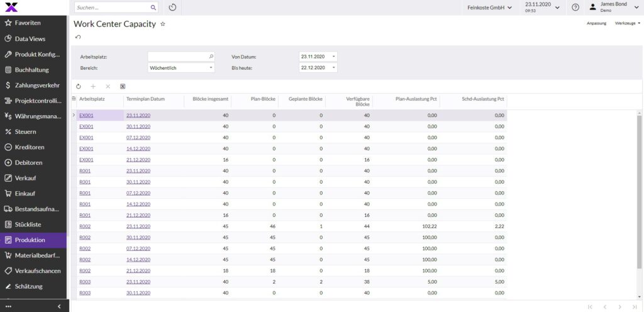Image resolution: width=644 pixels, height=312 pixels.
Task: Add a row with plus icon
Action: point(93,86)
